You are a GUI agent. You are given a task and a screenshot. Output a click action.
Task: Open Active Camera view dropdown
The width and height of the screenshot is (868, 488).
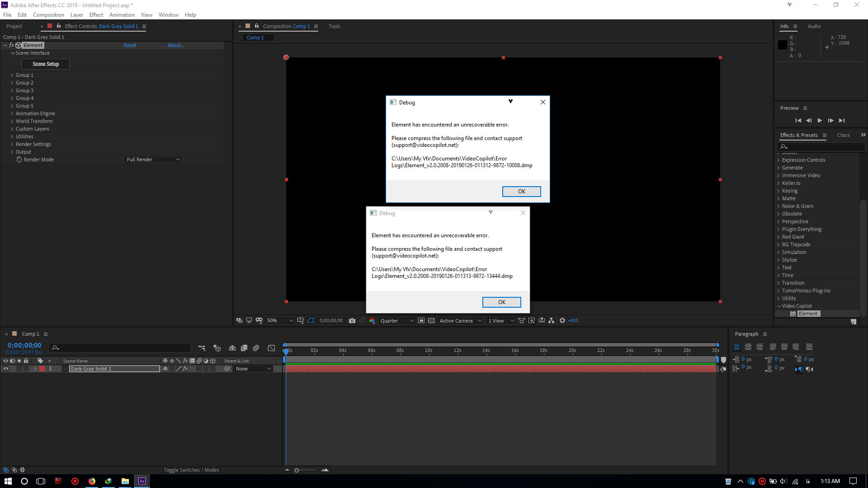pyautogui.click(x=460, y=321)
